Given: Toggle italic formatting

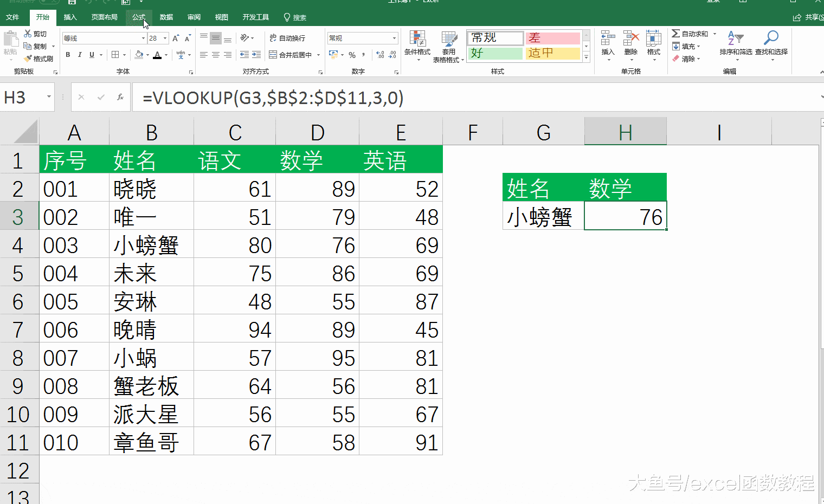Looking at the screenshot, I should (x=80, y=55).
